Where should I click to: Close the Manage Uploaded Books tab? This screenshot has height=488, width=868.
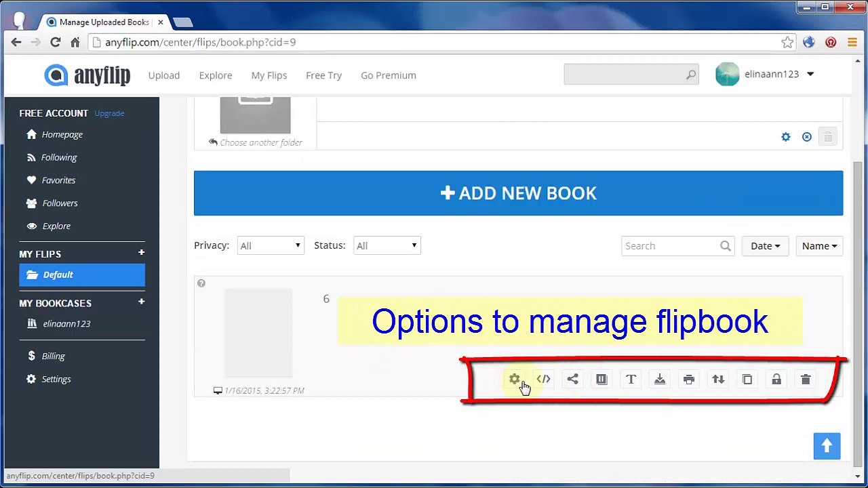click(160, 22)
